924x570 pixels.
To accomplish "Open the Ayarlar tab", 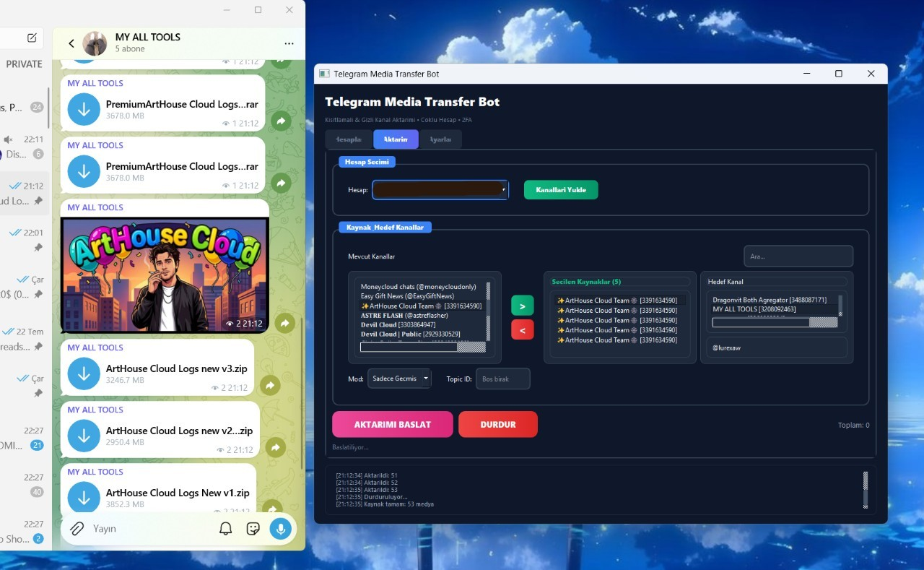I will tap(440, 139).
